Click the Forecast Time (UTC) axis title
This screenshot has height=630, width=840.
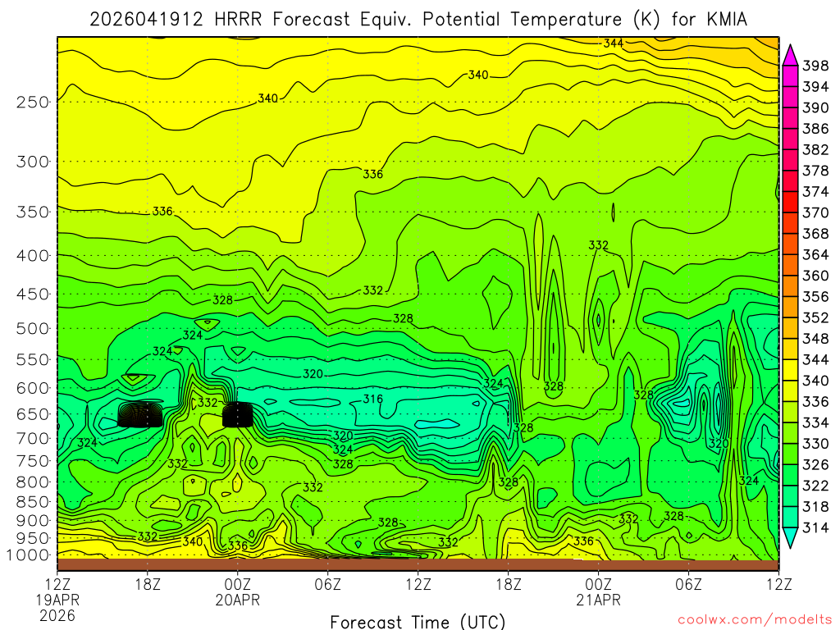coord(418,621)
